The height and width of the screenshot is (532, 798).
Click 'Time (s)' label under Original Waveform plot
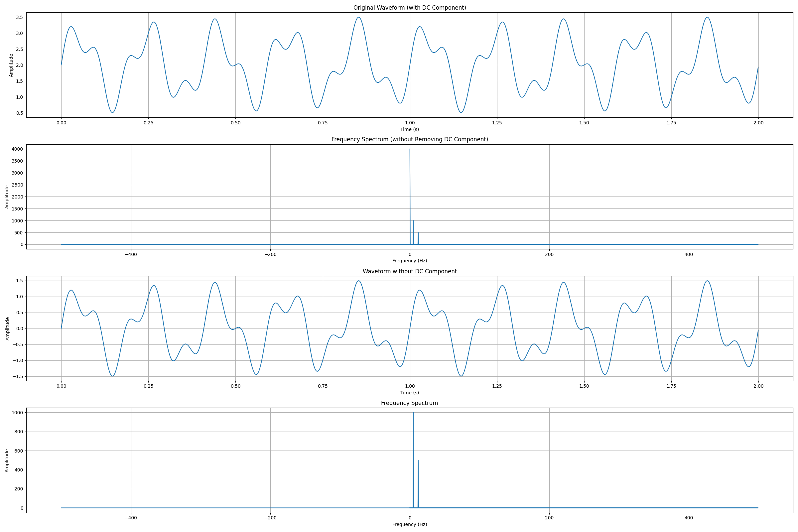click(x=410, y=129)
